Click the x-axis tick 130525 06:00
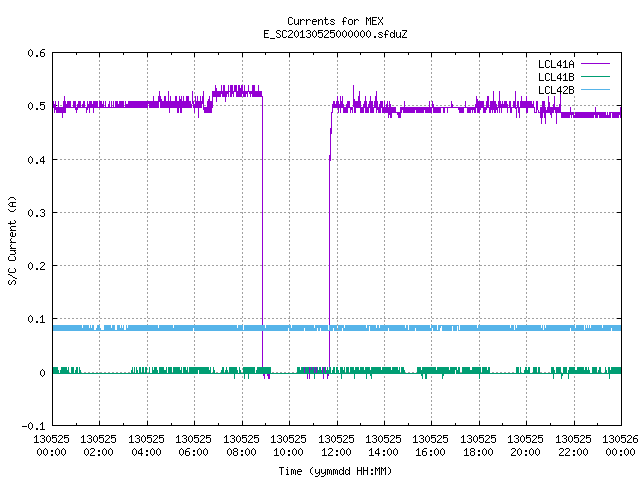The height and width of the screenshot is (480, 640). tap(193, 446)
